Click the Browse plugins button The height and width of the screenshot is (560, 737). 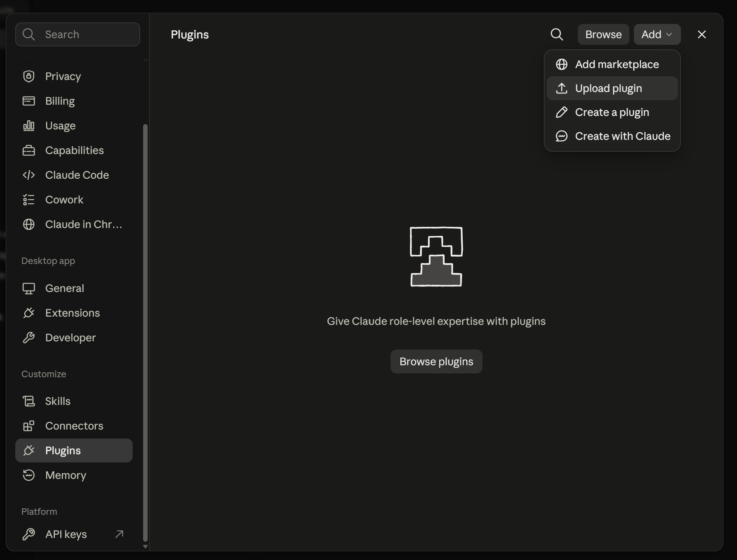pos(436,361)
